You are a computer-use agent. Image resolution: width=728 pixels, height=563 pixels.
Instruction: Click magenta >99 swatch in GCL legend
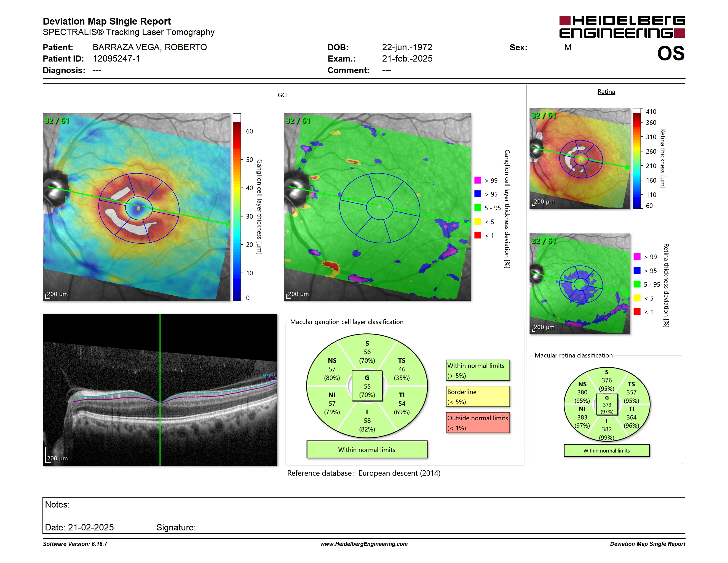click(x=478, y=180)
